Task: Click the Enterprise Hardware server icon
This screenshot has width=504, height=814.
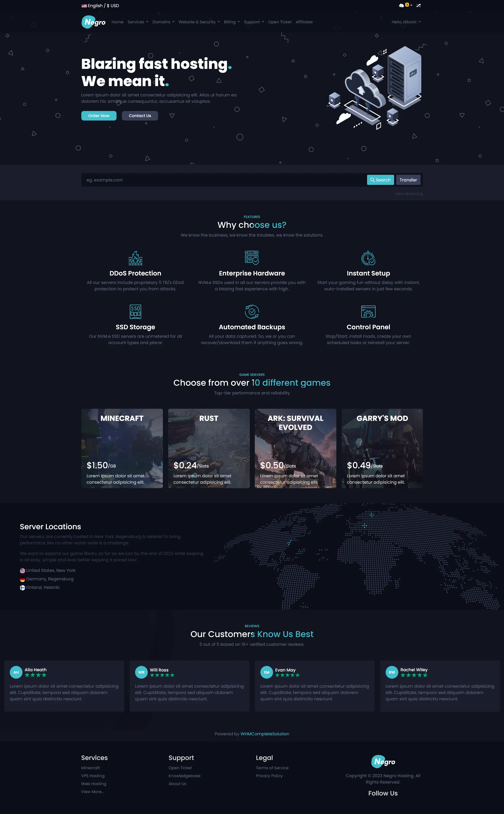Action: [x=252, y=258]
